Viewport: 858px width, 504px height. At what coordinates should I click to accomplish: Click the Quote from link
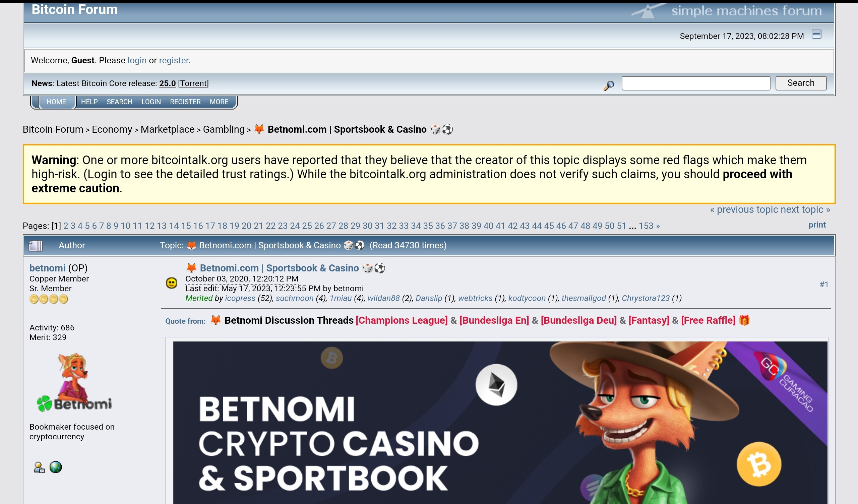tap(185, 321)
